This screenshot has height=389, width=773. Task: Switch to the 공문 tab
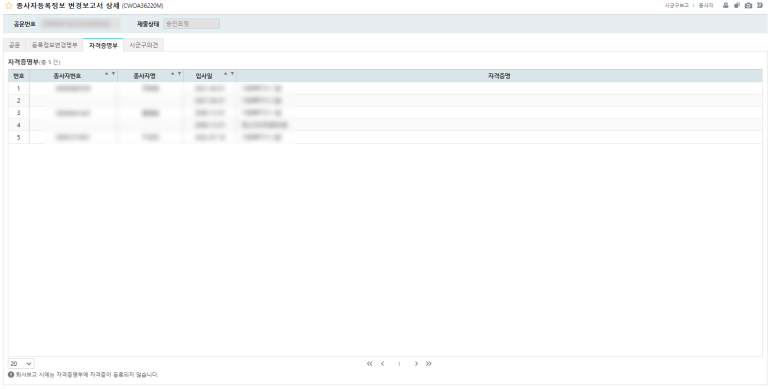click(14, 45)
